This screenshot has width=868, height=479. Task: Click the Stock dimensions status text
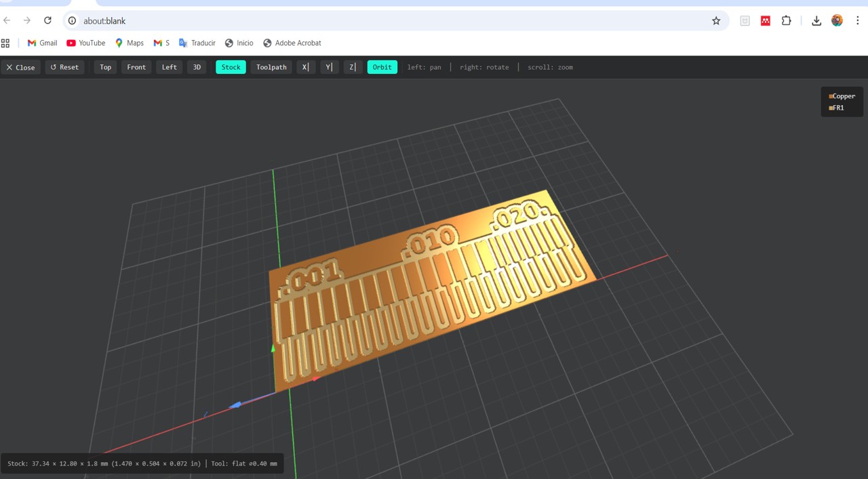tap(104, 464)
